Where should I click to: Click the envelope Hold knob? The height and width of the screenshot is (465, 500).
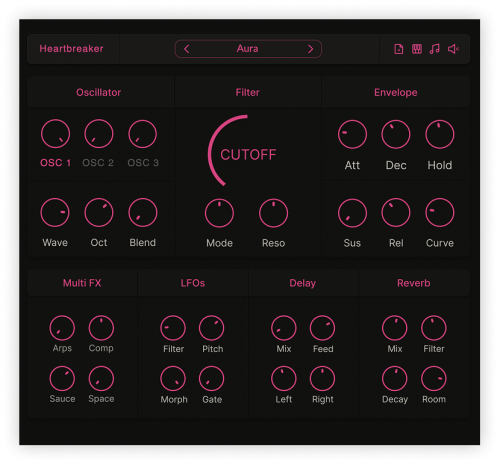coord(440,134)
